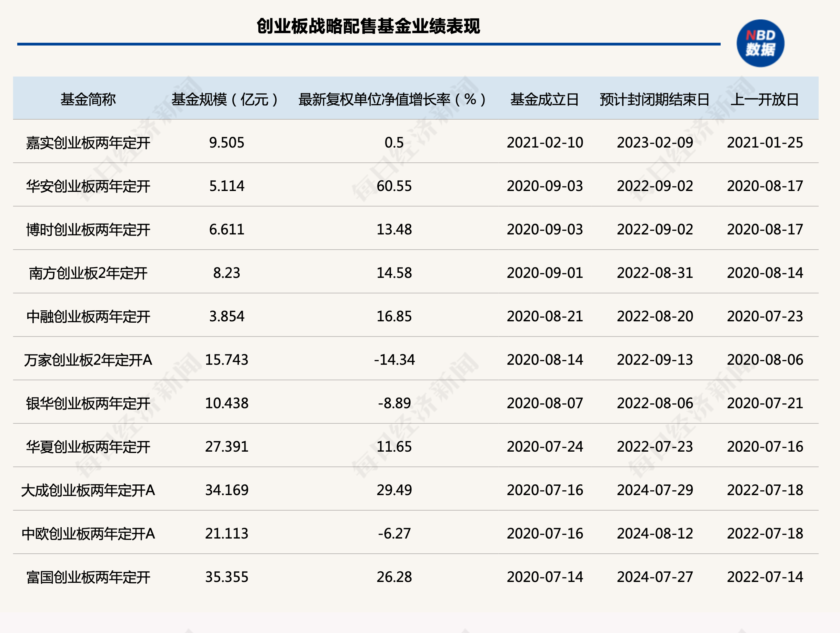Select fund name 中欧创业板两年定开A
This screenshot has width=840, height=633.
click(88, 533)
